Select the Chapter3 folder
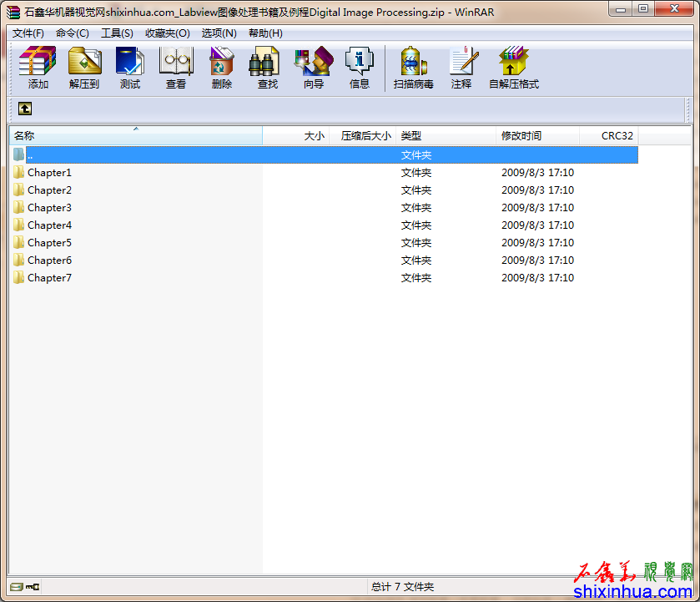Screen dimensions: 700x602 (49, 208)
